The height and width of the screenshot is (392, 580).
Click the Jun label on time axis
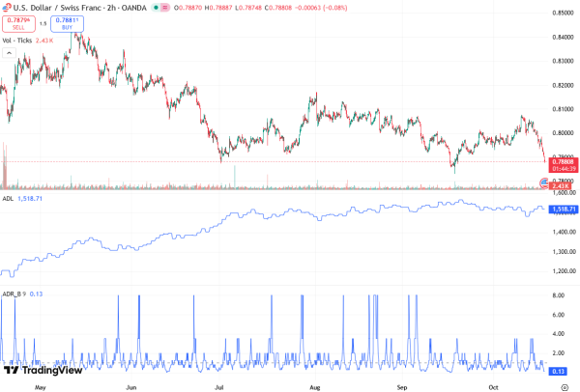pyautogui.click(x=131, y=383)
